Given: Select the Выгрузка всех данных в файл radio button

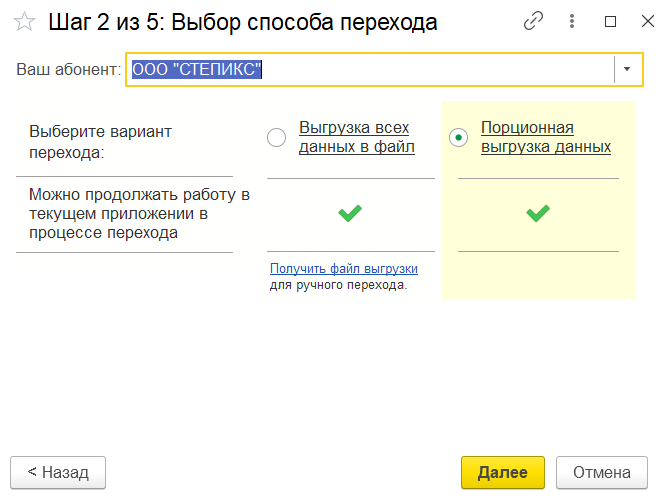Looking at the screenshot, I should (277, 138).
